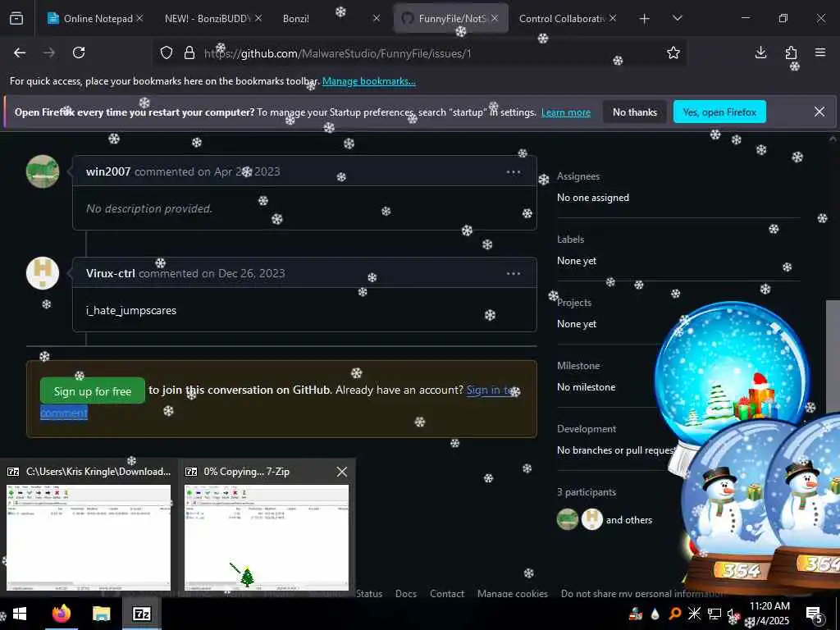Close the Online Notepad tab
This screenshot has width=840, height=630.
139,18
